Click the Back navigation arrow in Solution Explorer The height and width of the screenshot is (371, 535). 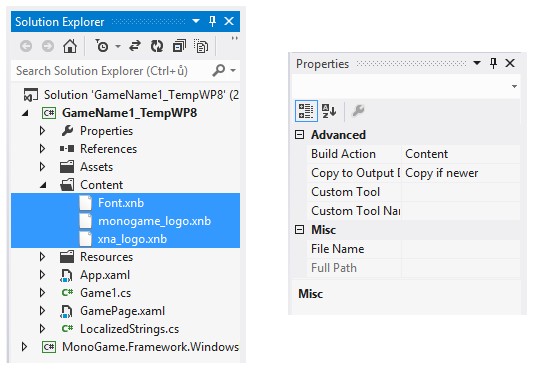[x=26, y=46]
